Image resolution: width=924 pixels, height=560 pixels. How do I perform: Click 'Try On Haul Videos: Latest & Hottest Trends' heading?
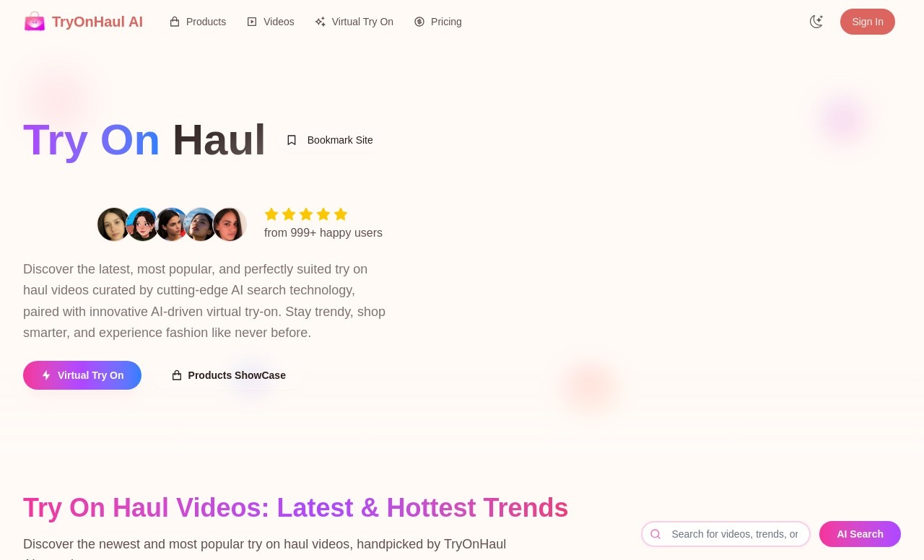(296, 508)
